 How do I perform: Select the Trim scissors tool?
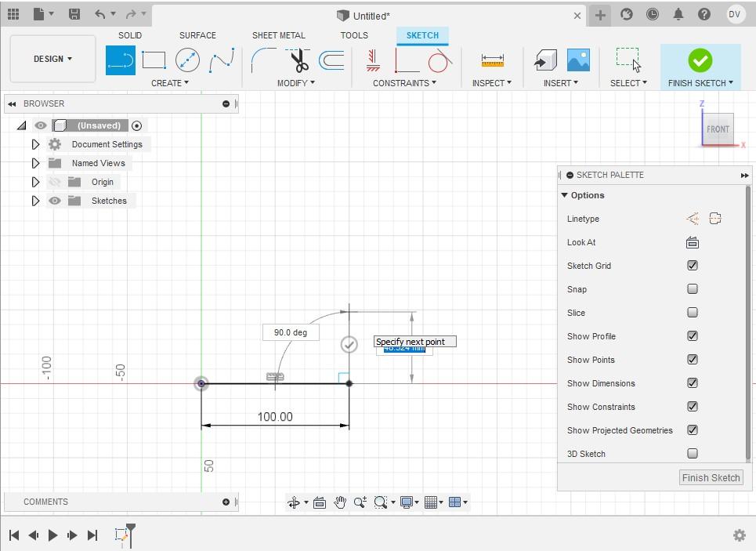[x=298, y=60]
